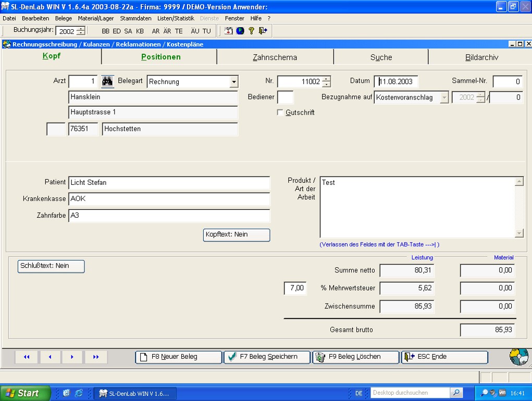Click the first quick launch icon beside Start
Image resolution: width=532 pixels, height=401 pixels.
tap(67, 393)
